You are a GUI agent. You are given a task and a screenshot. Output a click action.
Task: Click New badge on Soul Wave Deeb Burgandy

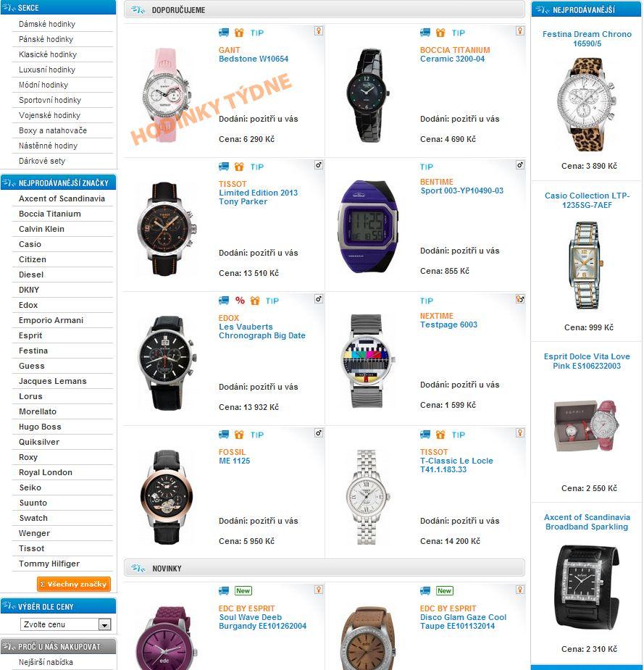click(243, 590)
